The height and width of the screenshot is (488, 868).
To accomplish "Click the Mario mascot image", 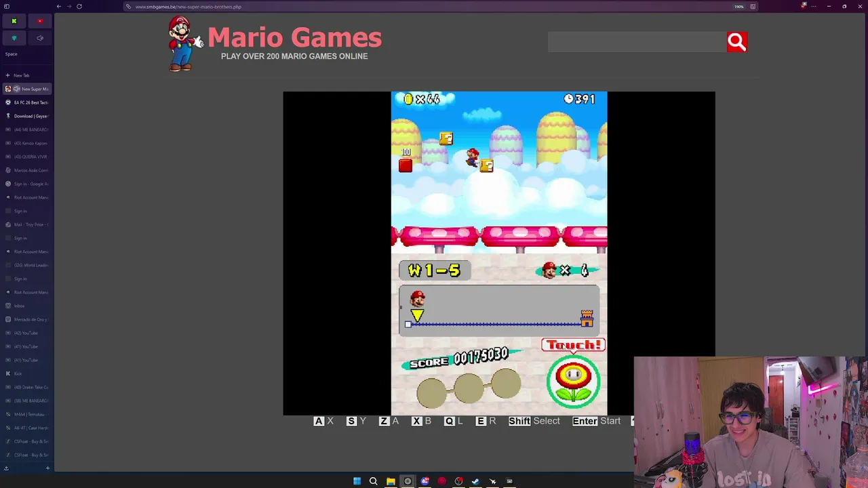I will 184,44.
